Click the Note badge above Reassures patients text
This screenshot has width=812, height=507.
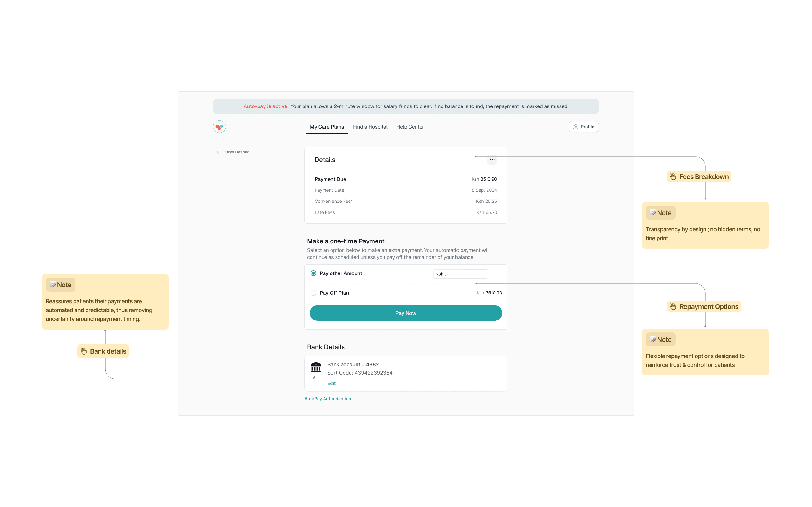pyautogui.click(x=60, y=285)
